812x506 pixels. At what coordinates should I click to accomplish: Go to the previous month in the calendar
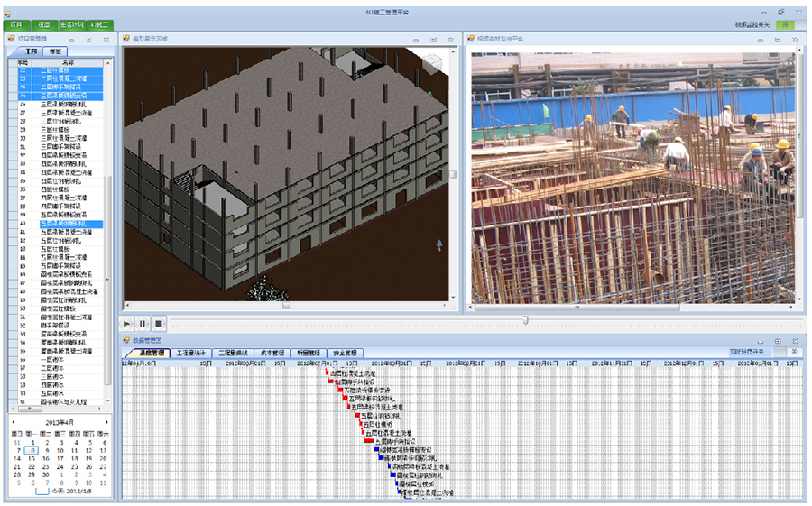coord(13,422)
